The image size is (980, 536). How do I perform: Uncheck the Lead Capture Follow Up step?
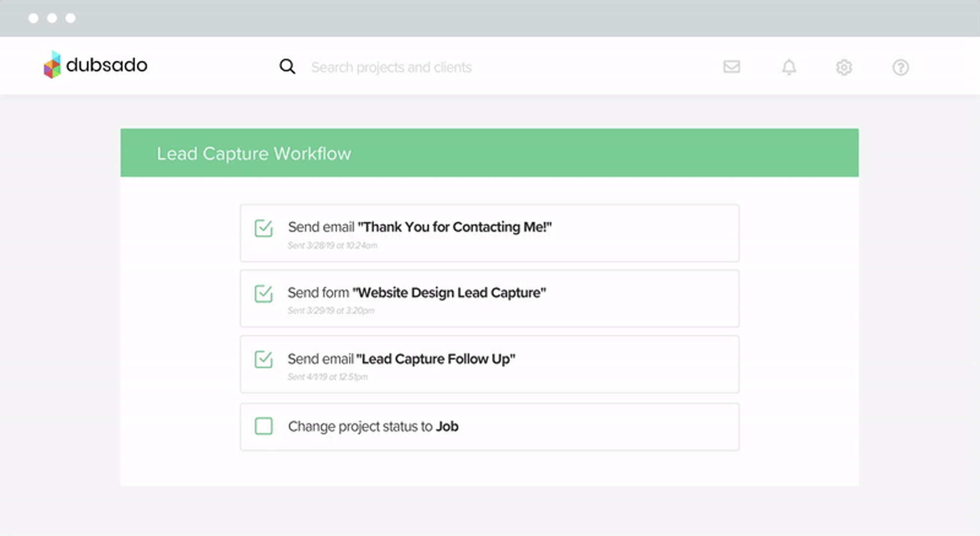[x=264, y=359]
